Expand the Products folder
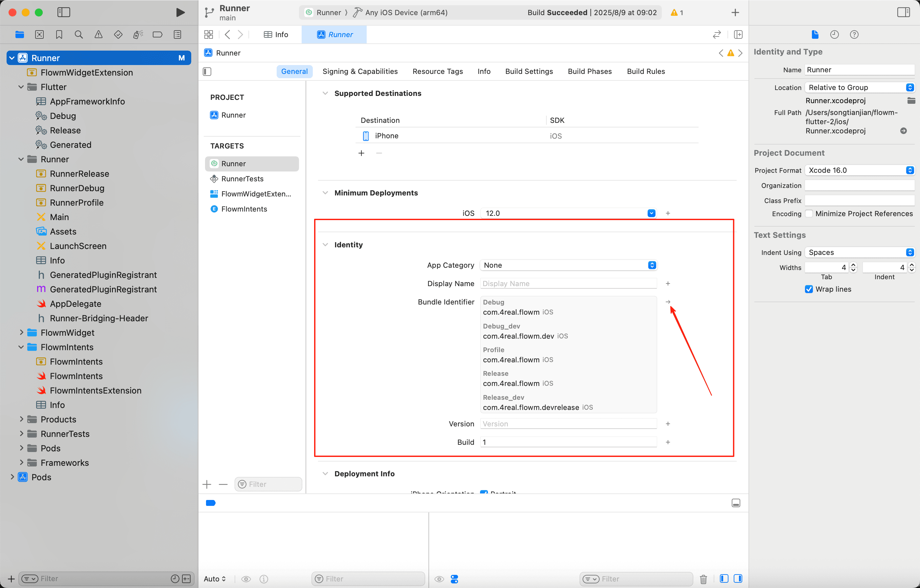This screenshot has width=920, height=588. tap(21, 419)
